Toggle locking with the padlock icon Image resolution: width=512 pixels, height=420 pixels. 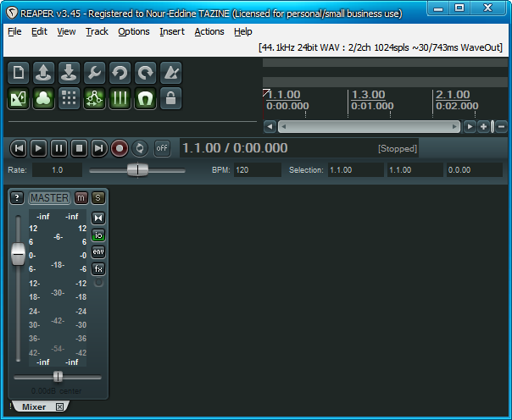[x=171, y=98]
